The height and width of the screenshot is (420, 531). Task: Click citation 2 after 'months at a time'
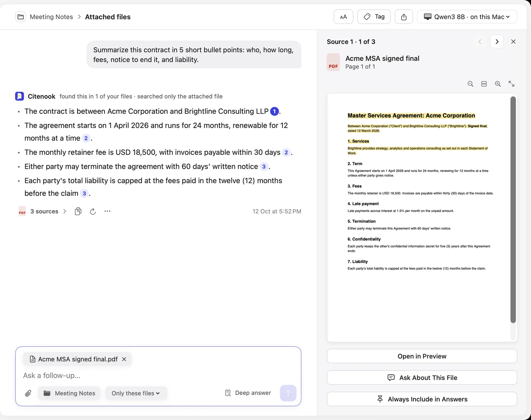86,138
